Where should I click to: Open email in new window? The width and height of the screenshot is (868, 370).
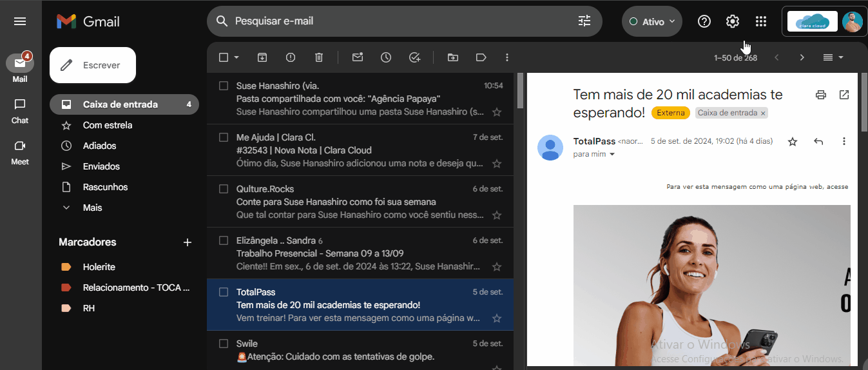coord(844,95)
